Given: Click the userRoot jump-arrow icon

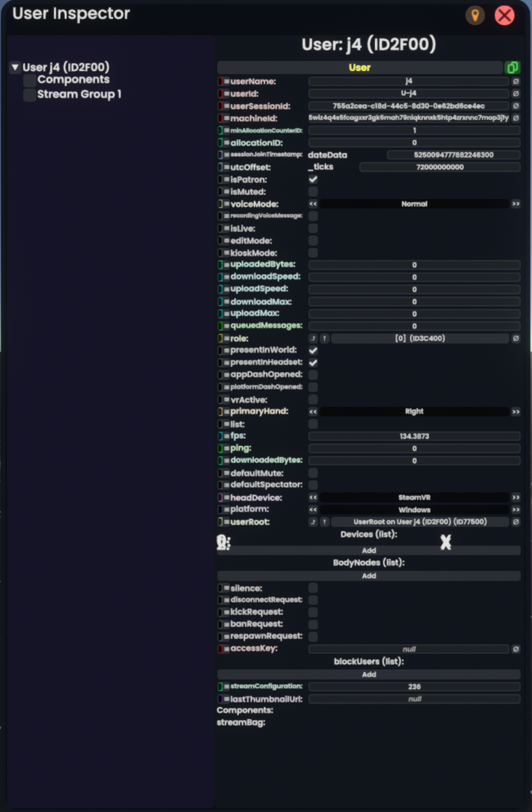Looking at the screenshot, I should tap(313, 522).
